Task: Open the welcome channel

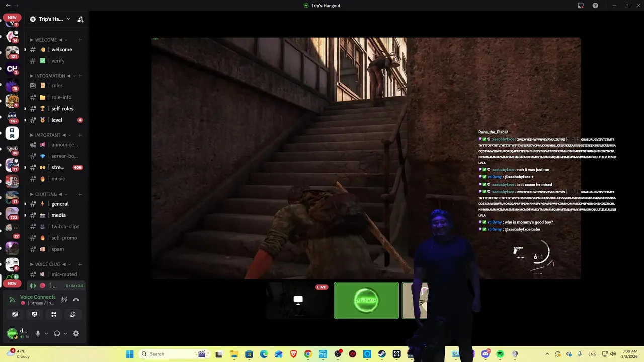Action: 56,49
